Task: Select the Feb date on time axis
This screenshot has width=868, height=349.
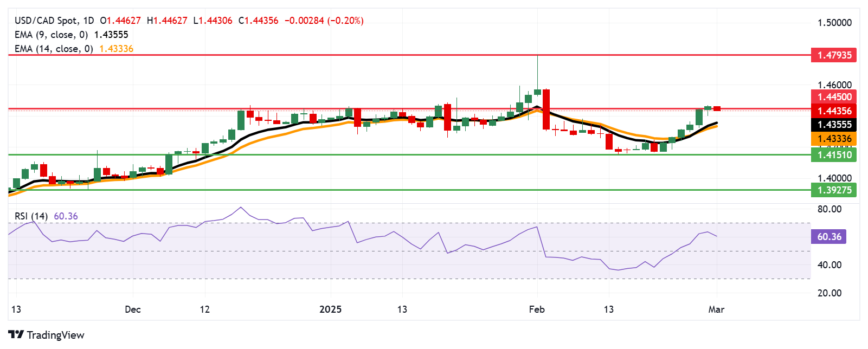Action: pyautogui.click(x=536, y=309)
